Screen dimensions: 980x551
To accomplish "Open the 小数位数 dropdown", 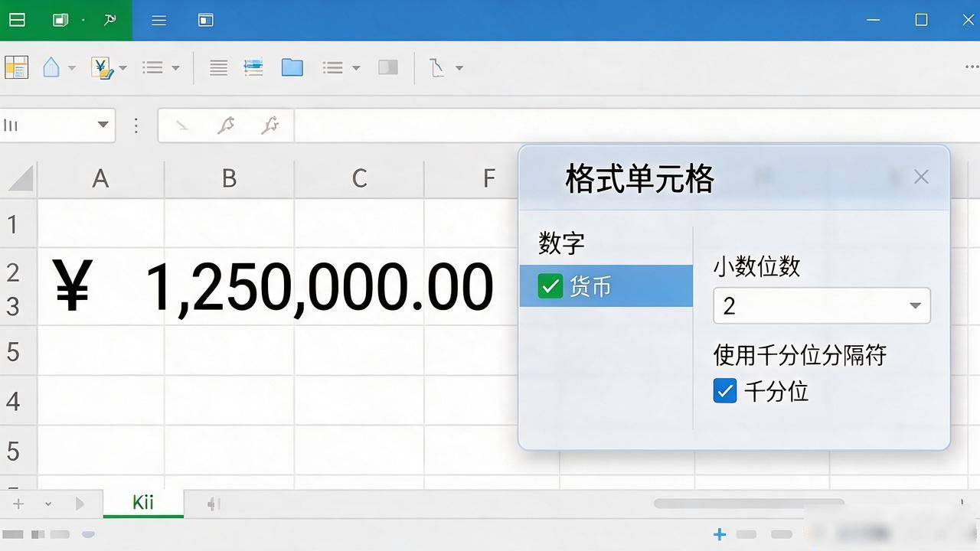I will click(822, 306).
